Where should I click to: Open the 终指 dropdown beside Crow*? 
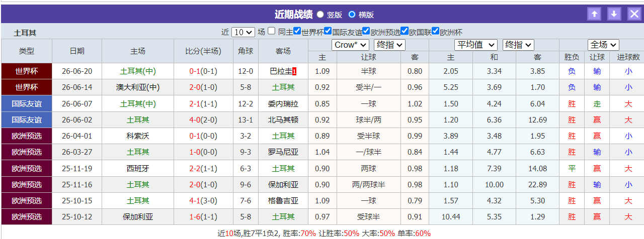(x=389, y=45)
